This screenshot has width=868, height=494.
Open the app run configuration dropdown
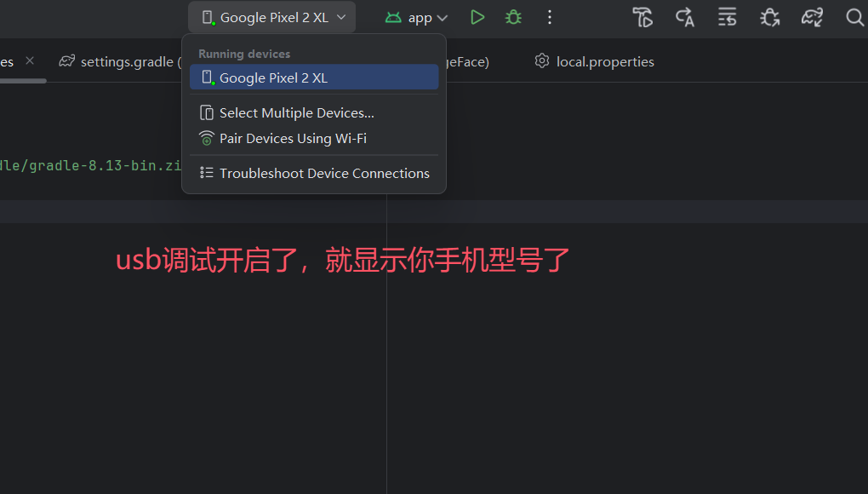pyautogui.click(x=416, y=18)
